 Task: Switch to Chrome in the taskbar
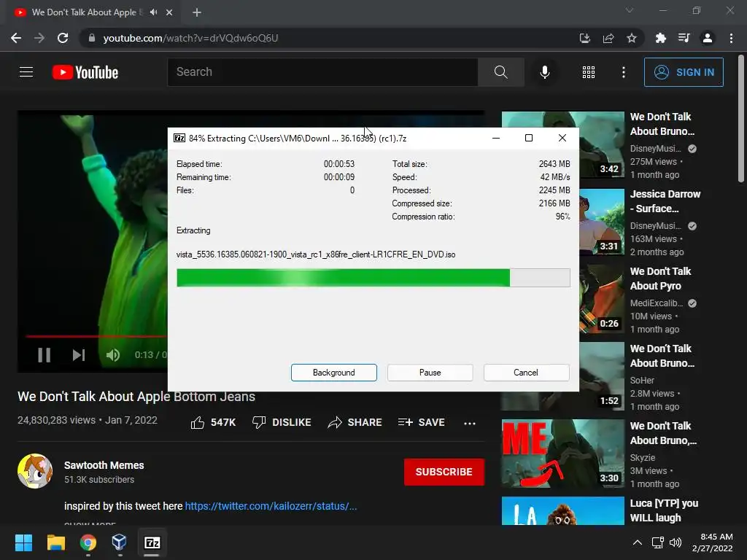(88, 542)
